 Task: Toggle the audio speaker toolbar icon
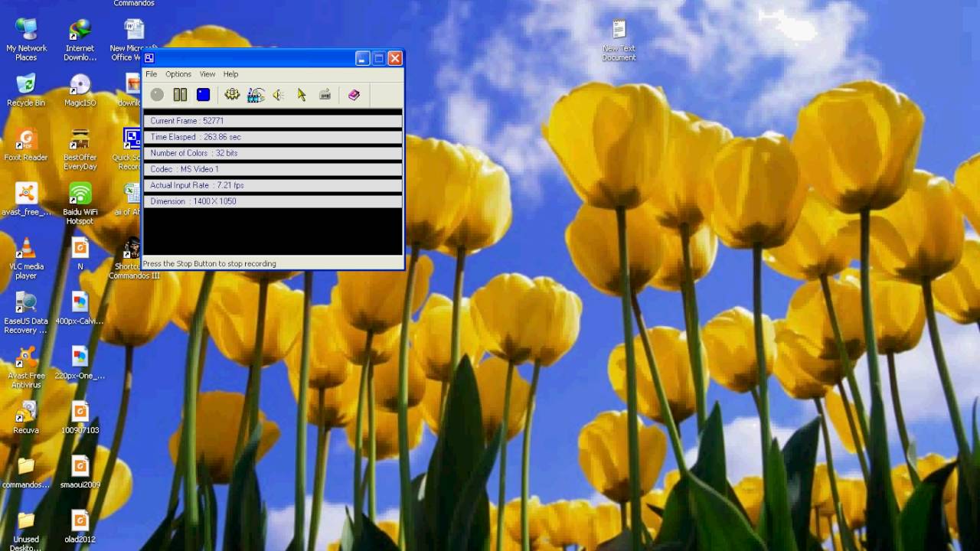point(279,95)
